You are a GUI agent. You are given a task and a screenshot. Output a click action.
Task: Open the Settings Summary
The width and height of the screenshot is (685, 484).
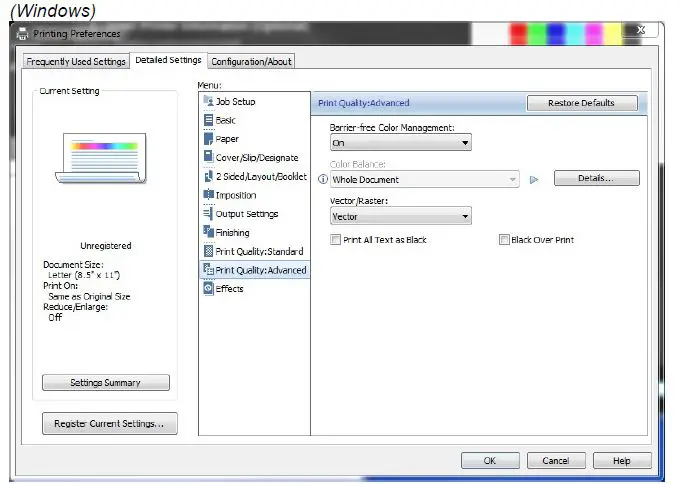pos(106,383)
